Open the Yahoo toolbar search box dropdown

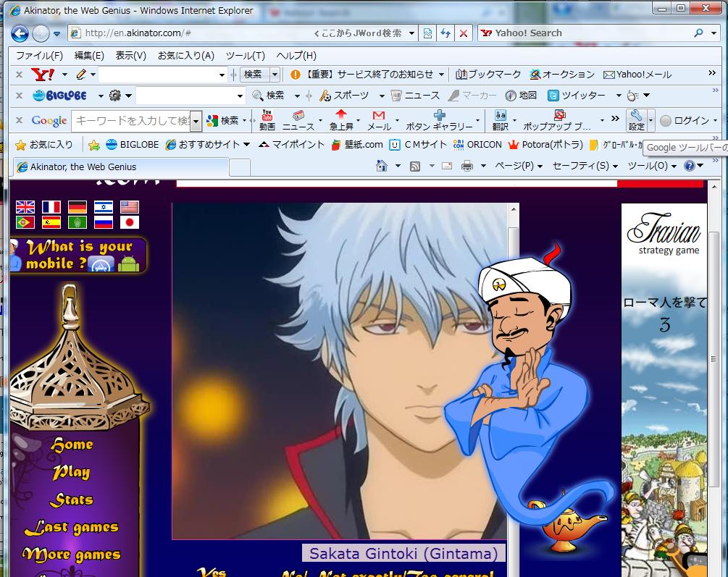point(222,75)
